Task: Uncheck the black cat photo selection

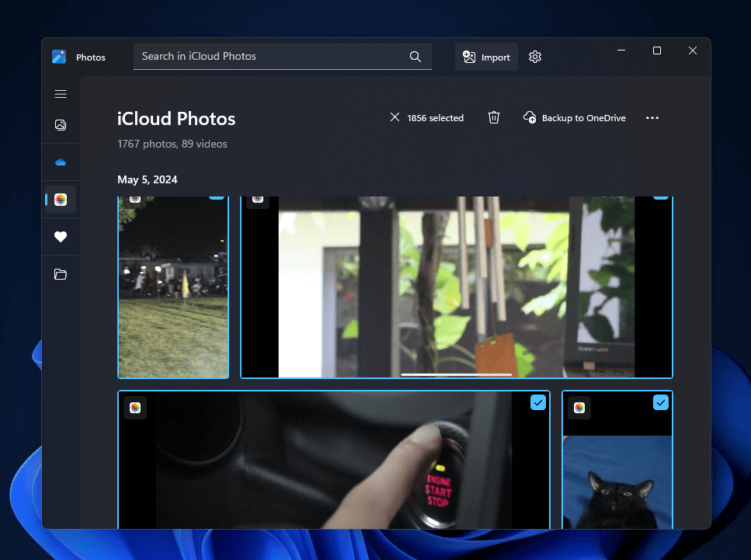Action: click(661, 402)
